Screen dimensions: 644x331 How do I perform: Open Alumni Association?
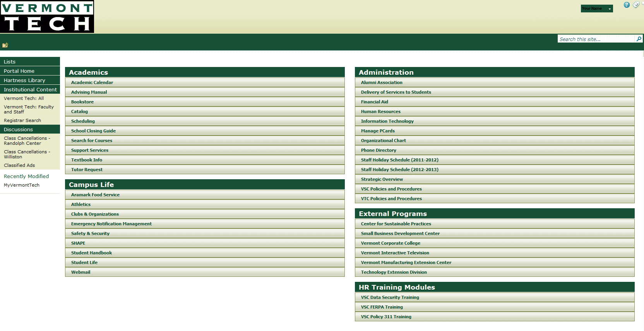(495, 82)
